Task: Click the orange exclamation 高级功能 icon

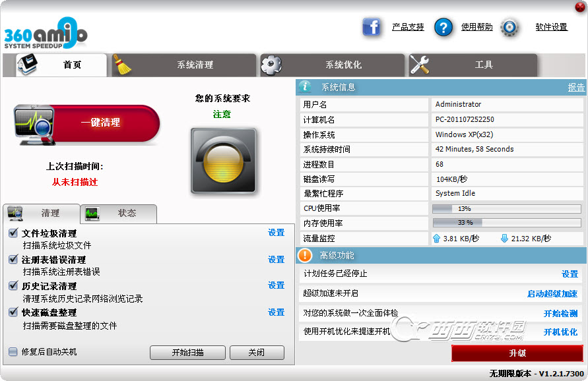Action: click(305, 256)
